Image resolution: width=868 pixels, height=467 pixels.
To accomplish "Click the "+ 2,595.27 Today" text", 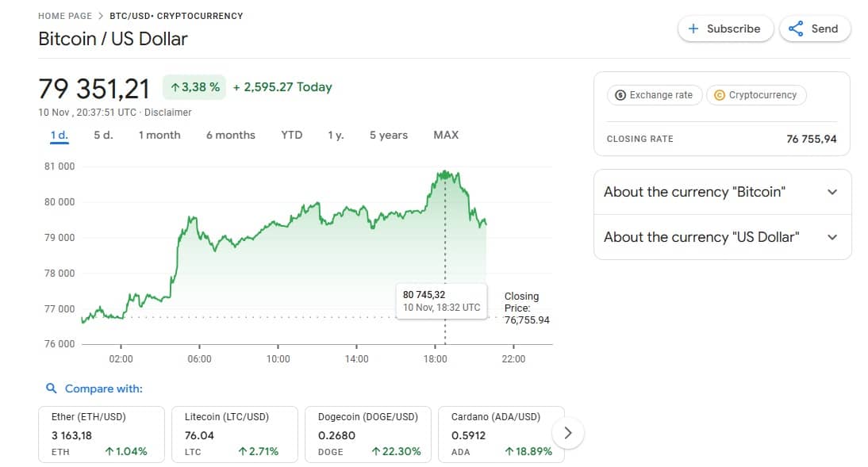I will click(282, 87).
